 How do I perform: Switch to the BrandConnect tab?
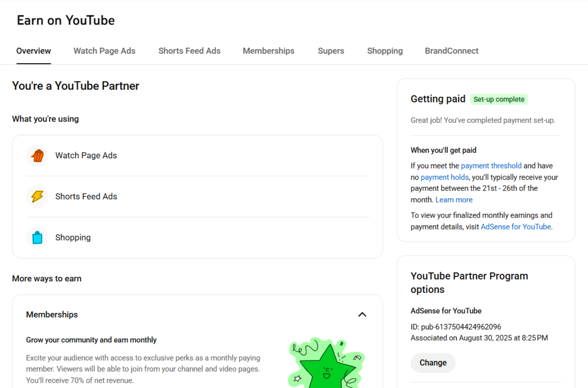pyautogui.click(x=451, y=51)
